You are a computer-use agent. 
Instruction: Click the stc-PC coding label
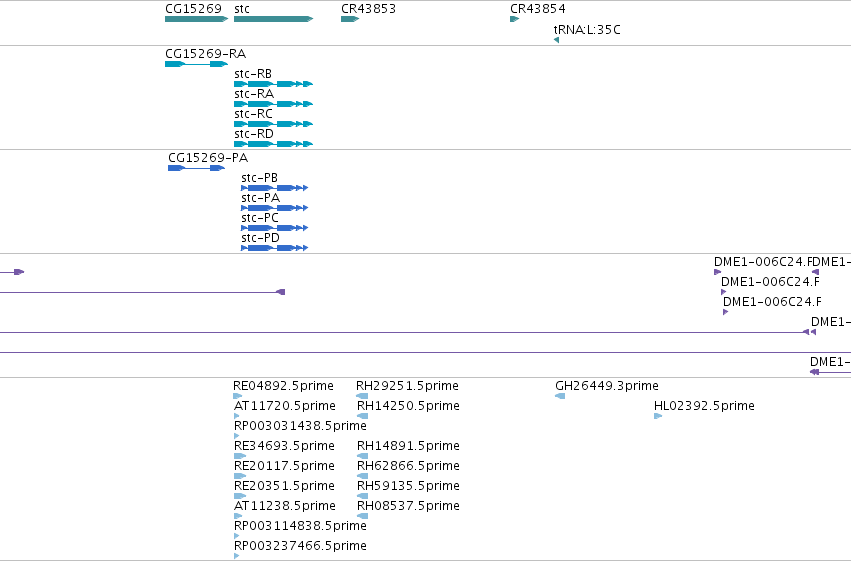[260, 218]
